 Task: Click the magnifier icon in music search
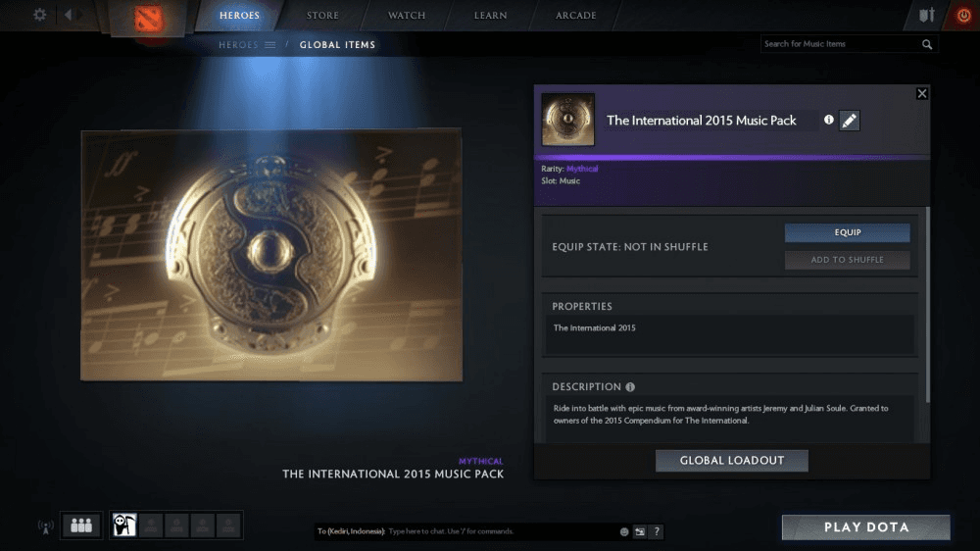pyautogui.click(x=927, y=44)
